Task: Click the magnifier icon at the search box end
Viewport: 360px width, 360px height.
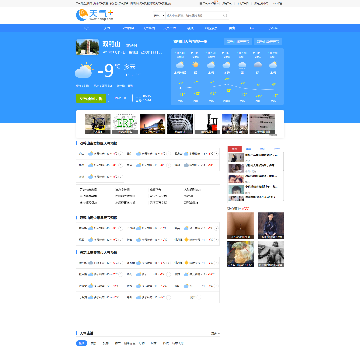Action: (225, 15)
